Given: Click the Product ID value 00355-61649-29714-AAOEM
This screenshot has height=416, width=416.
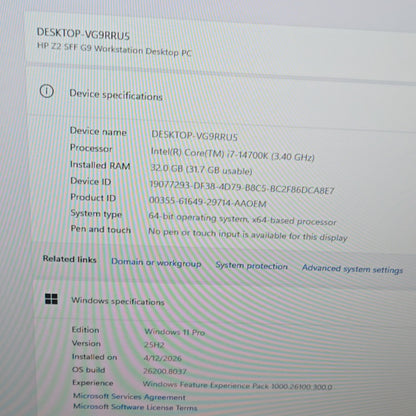Looking at the screenshot, I should pyautogui.click(x=208, y=202).
